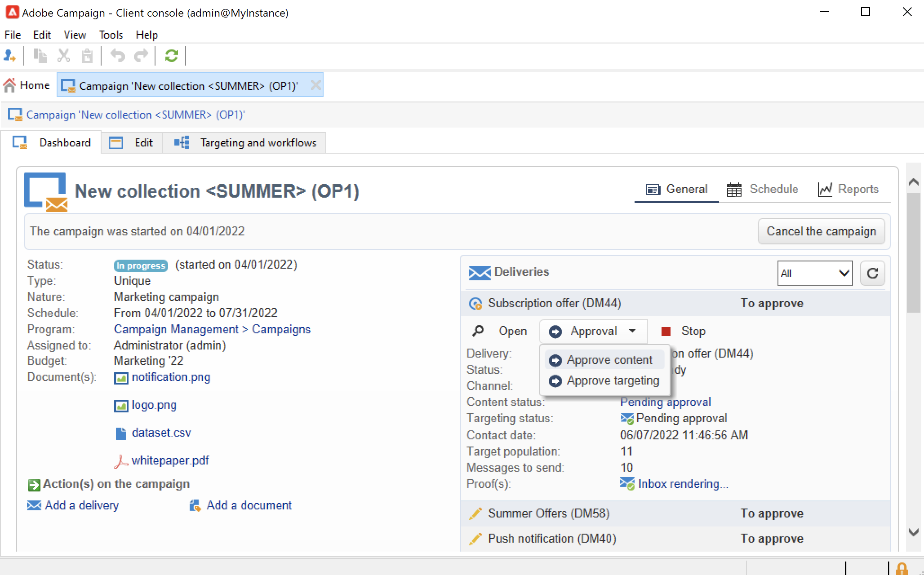Click the paste clipboard toolbar icon
The width and height of the screenshot is (924, 575).
[87, 56]
